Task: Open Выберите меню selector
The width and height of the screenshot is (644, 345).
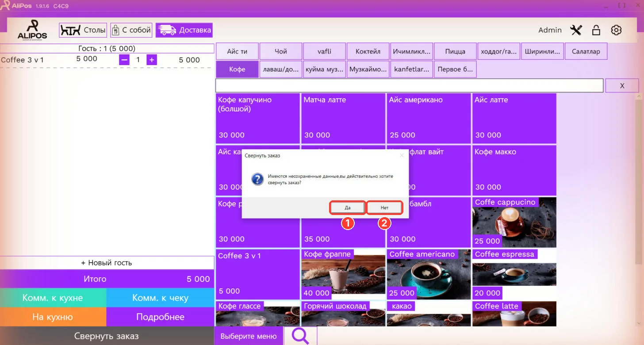Action: [249, 336]
